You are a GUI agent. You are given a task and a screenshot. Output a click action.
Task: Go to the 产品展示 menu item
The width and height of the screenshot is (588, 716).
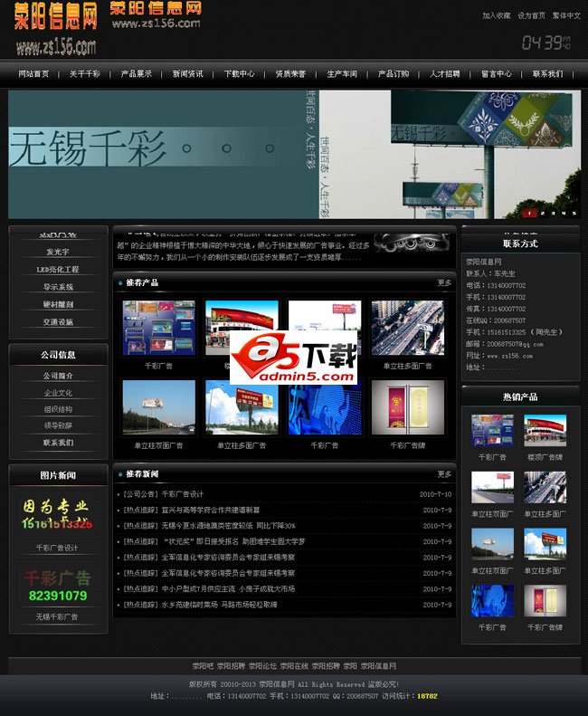point(136,74)
